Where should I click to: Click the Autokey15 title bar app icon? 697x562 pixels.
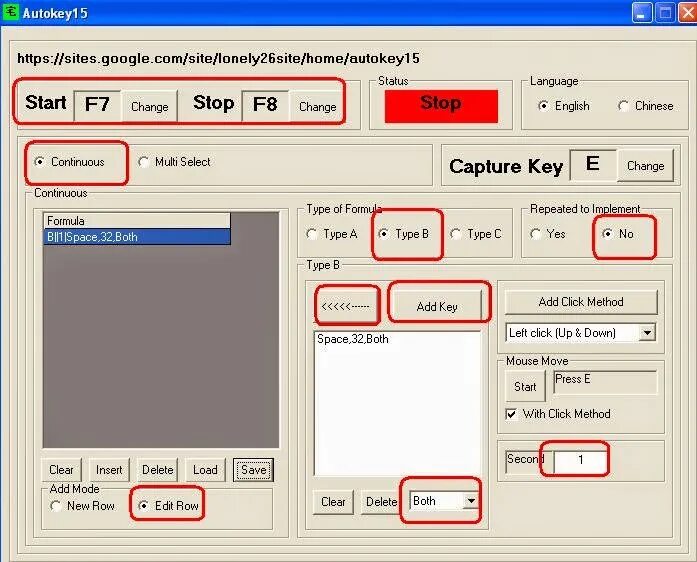click(x=10, y=12)
